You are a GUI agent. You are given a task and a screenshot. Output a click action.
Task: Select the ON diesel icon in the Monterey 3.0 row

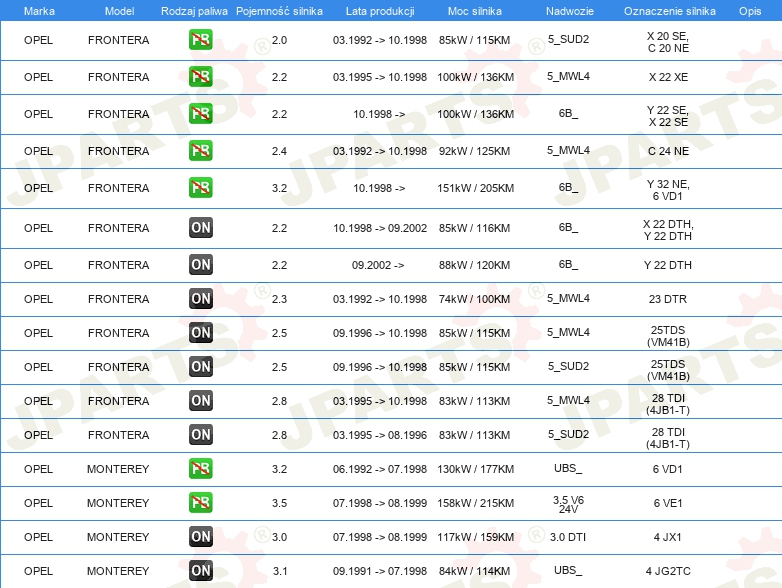tap(200, 537)
